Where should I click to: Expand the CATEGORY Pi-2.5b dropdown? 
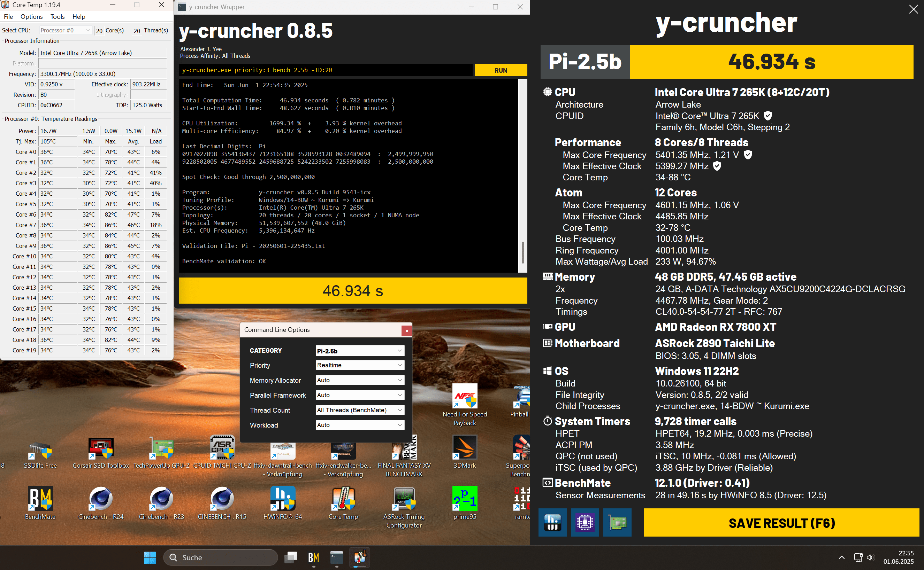(x=360, y=351)
